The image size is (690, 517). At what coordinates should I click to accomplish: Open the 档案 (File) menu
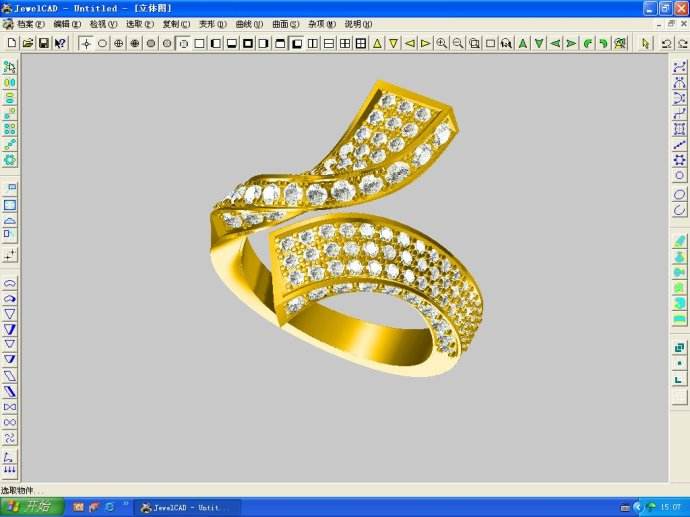(x=30, y=23)
